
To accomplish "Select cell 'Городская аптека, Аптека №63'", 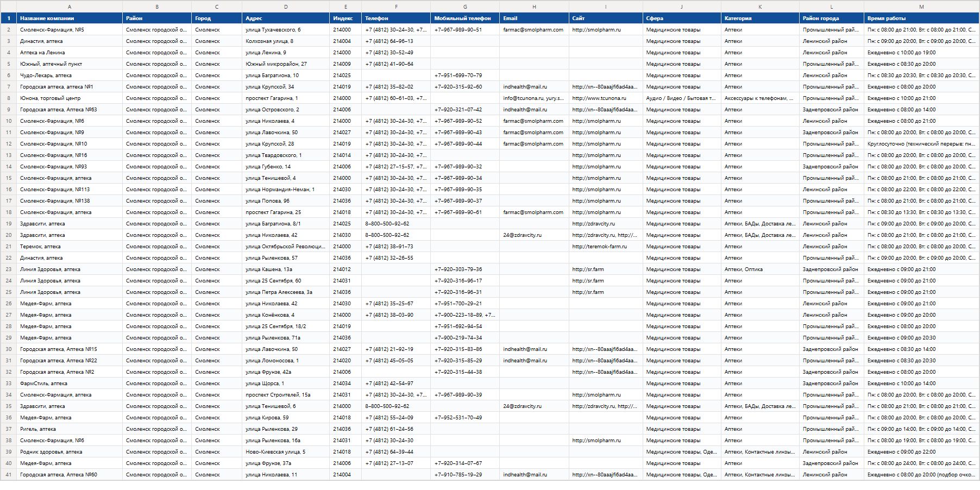I will 70,110.
